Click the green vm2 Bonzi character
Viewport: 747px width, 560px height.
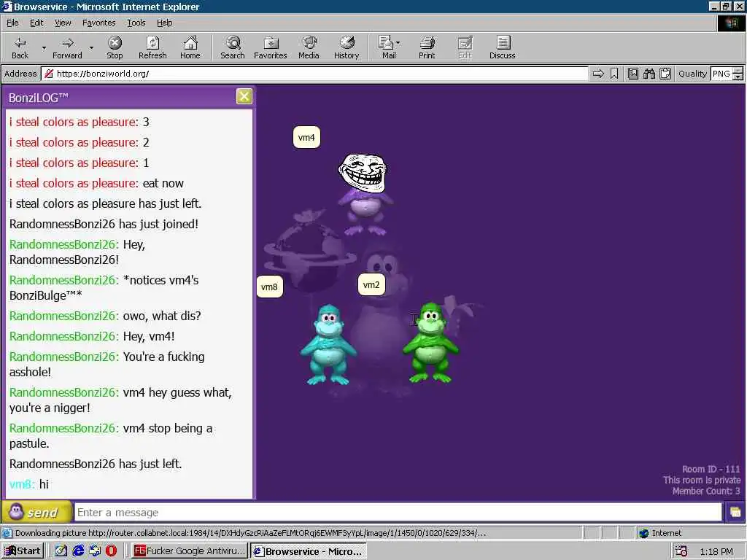coord(430,343)
